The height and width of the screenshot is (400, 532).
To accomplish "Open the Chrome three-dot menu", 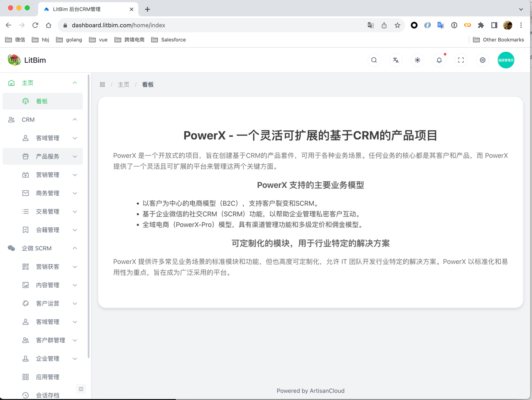I will 521,25.
